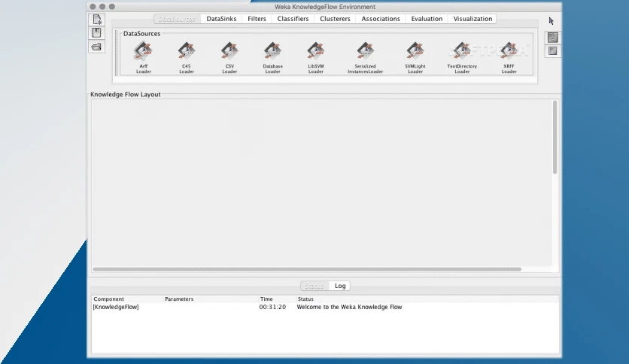Open the Associations tab
The image size is (629, 364).
coord(381,19)
